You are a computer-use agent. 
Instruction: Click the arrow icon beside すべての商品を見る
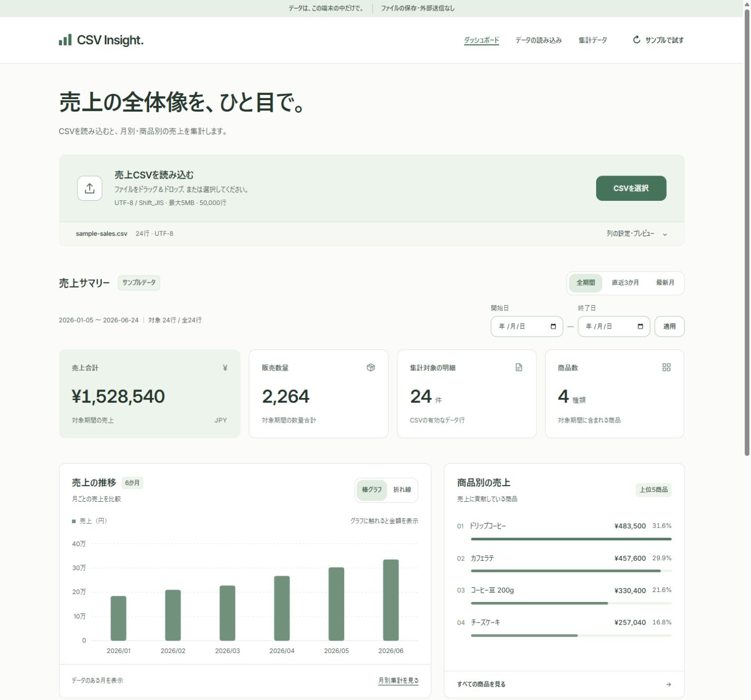[668, 684]
